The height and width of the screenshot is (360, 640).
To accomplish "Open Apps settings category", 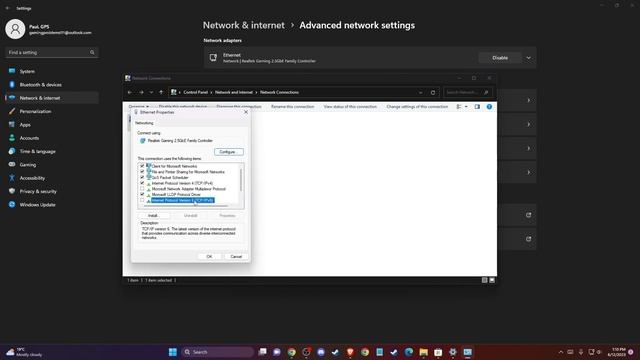I will (x=25, y=124).
